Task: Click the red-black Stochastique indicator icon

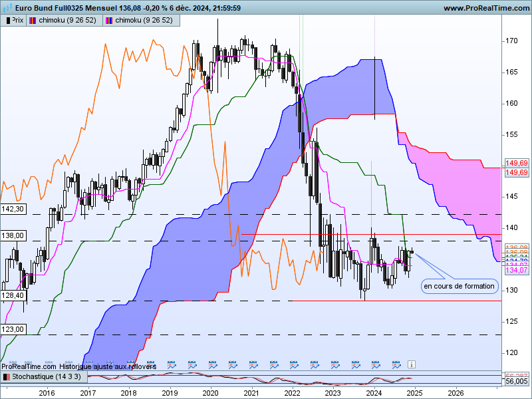Action: pyautogui.click(x=6, y=377)
